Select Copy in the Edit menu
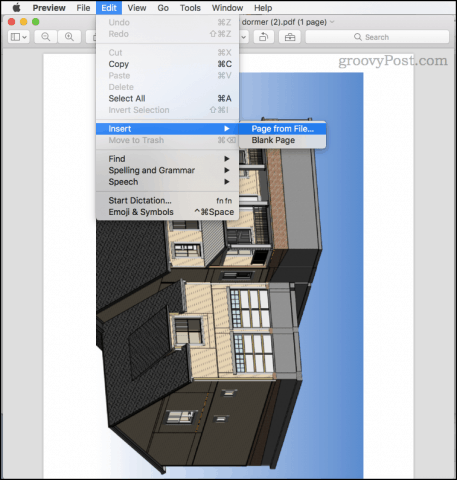This screenshot has width=457, height=480. point(167,64)
